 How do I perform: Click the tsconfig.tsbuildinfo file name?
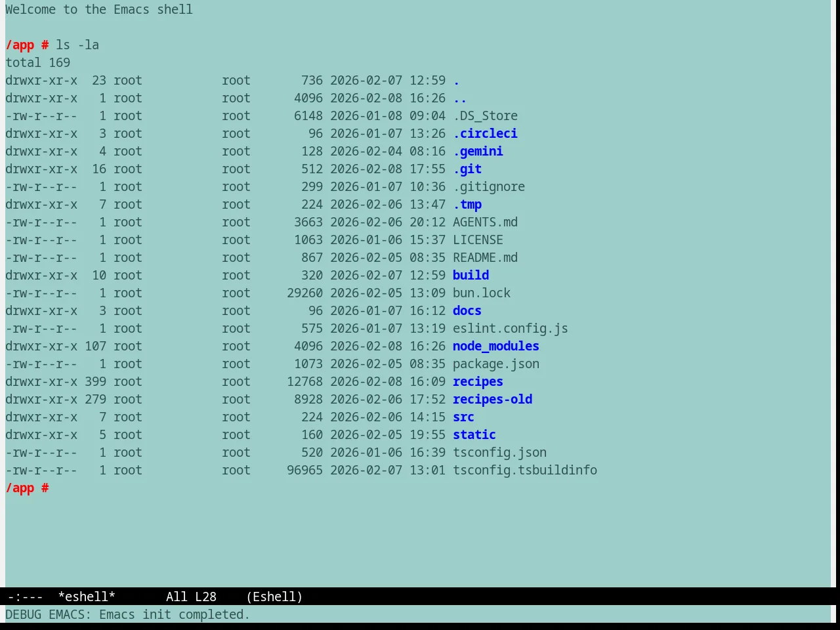(525, 471)
